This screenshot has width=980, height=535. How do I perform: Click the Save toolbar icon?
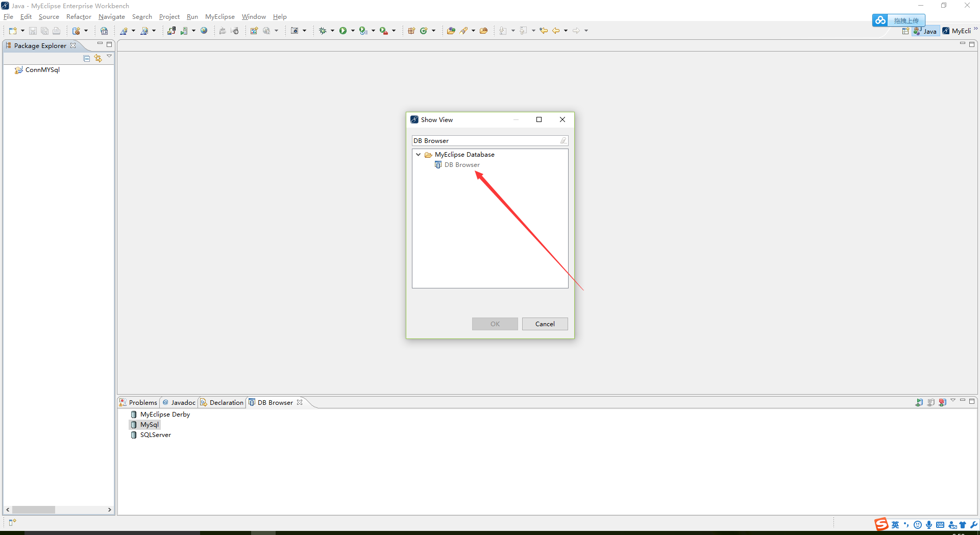click(33, 31)
